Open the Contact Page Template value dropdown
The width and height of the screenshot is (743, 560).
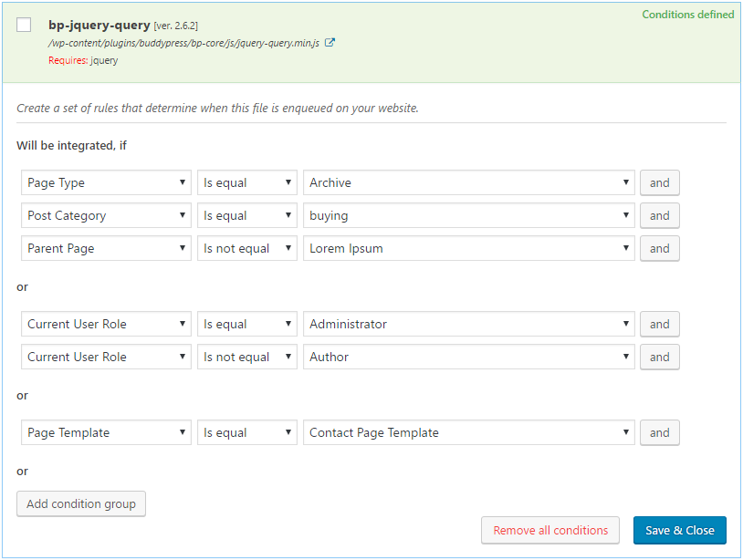[468, 432]
